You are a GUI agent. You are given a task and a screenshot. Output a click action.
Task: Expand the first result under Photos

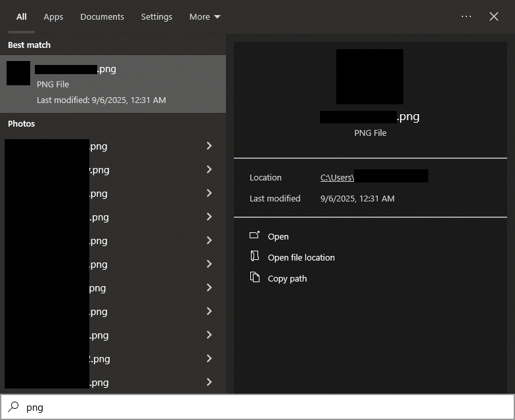tap(209, 146)
